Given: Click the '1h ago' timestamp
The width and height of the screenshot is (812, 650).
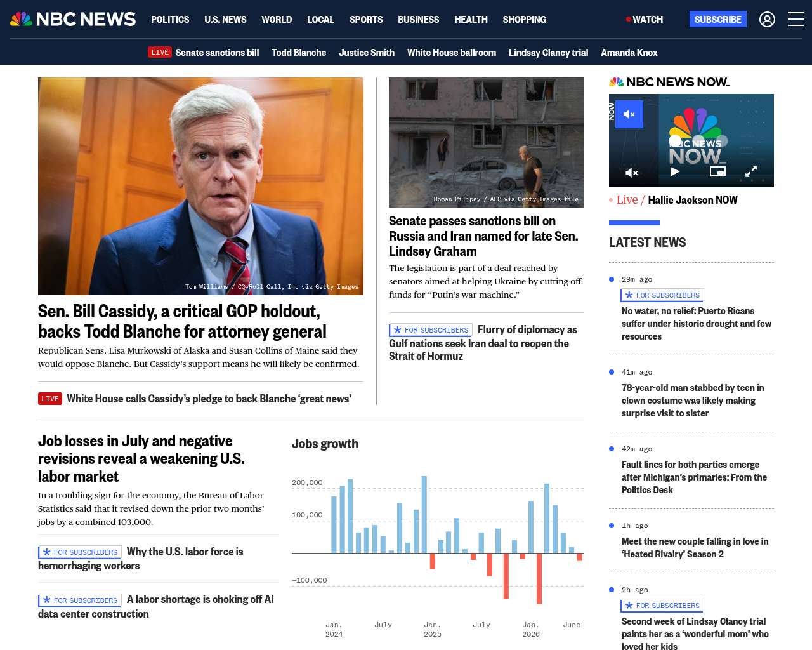Looking at the screenshot, I should coord(635,526).
